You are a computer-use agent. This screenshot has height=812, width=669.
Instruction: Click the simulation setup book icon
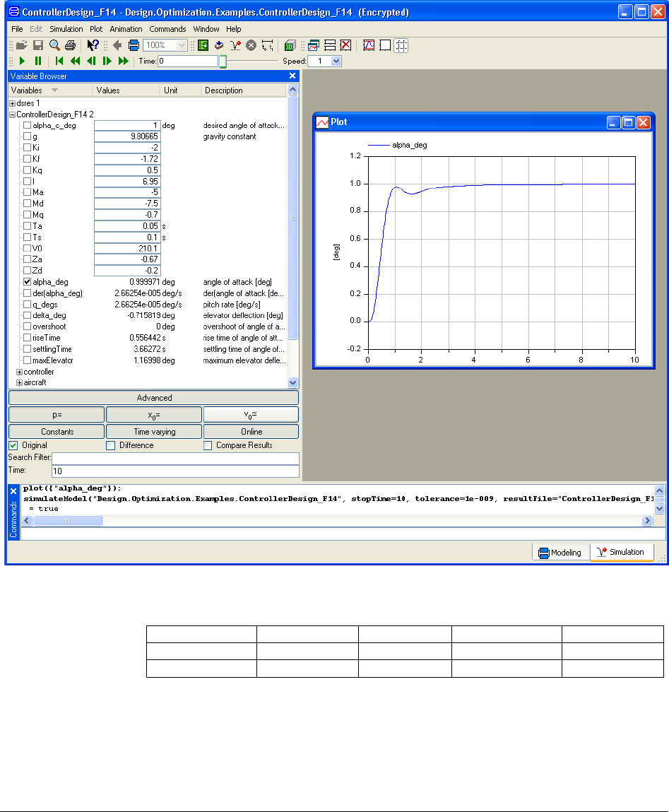(x=219, y=45)
